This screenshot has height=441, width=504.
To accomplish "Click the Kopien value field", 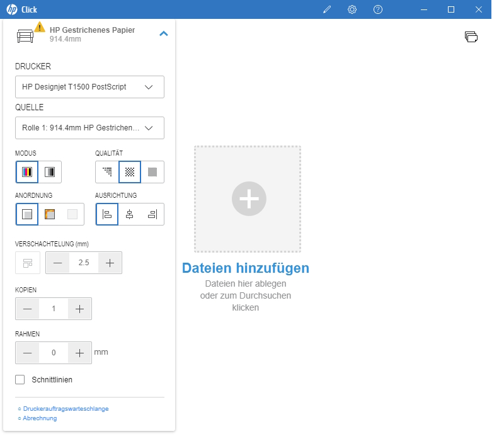I will point(54,309).
